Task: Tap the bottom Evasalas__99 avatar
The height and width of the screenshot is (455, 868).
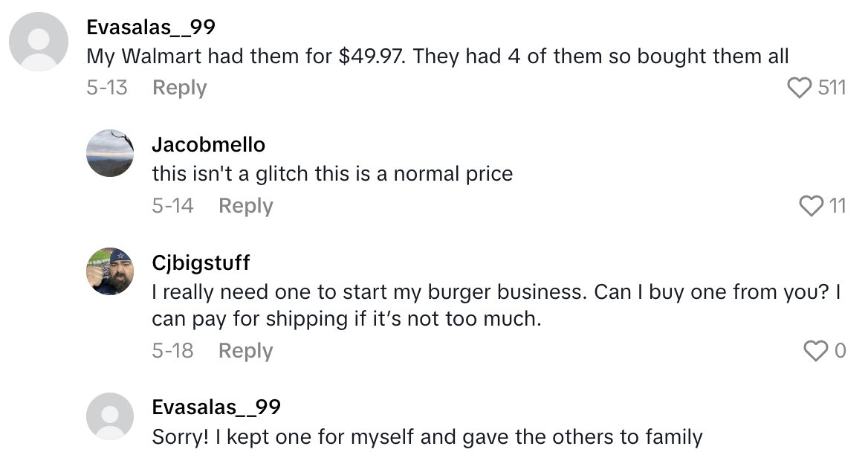Action: [110, 416]
